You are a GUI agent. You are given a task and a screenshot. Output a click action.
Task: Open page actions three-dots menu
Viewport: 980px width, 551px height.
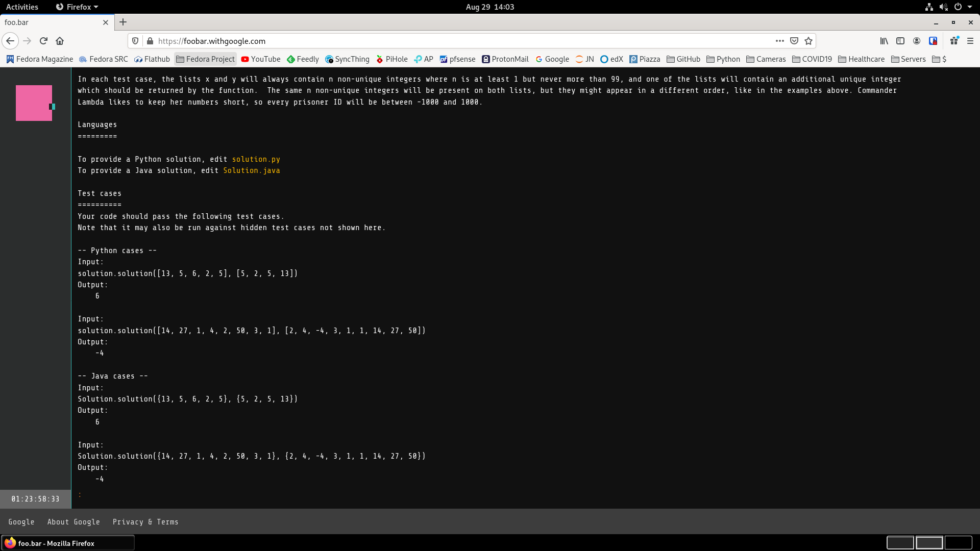click(x=780, y=41)
